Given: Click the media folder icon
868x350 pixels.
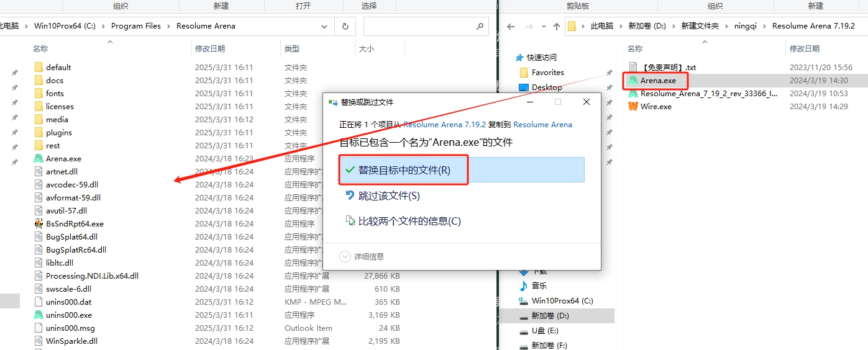Looking at the screenshot, I should tap(38, 119).
